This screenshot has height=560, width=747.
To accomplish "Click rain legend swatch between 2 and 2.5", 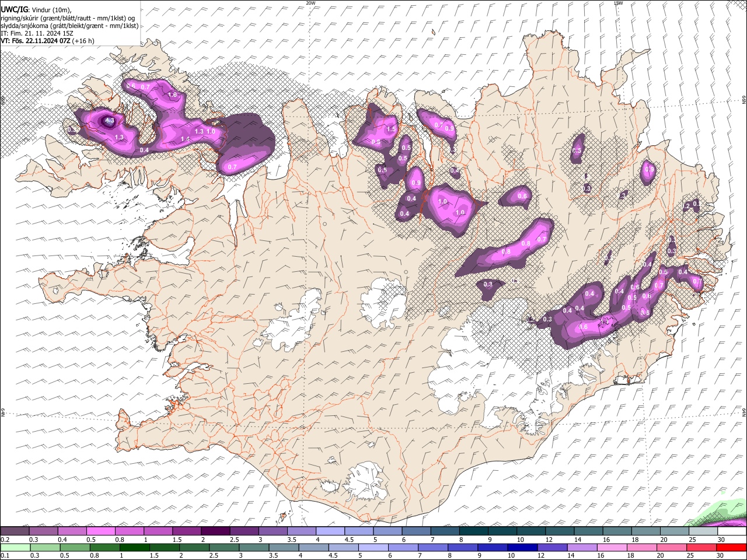I will [194, 547].
